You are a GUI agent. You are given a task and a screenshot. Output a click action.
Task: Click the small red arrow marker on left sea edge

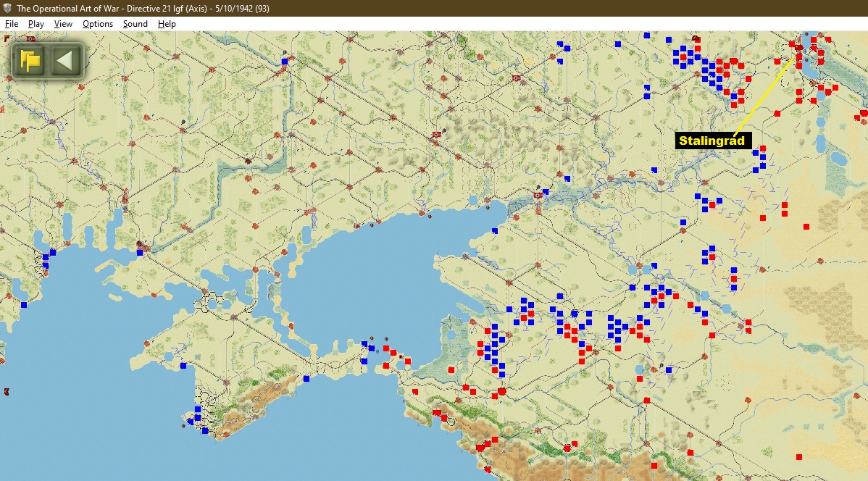tap(6, 392)
